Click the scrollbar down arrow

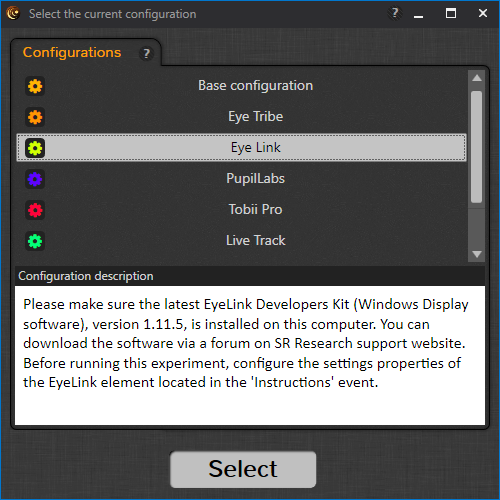477,254
